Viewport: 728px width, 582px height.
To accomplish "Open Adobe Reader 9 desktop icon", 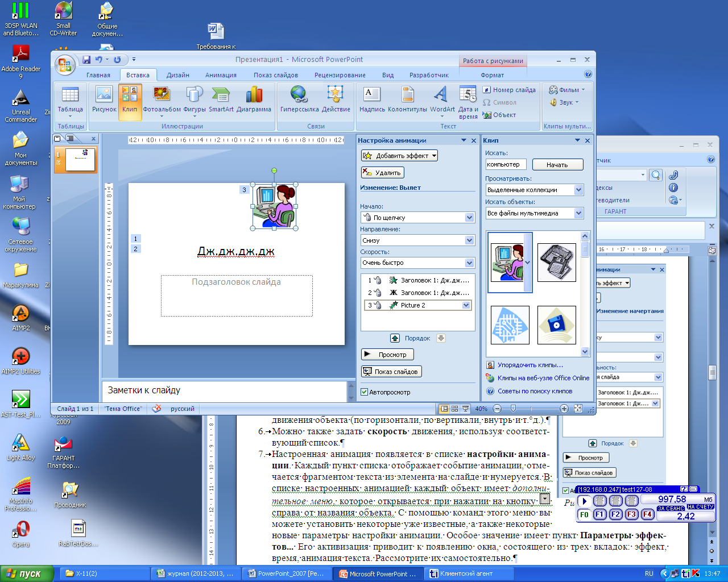I will click(x=21, y=62).
